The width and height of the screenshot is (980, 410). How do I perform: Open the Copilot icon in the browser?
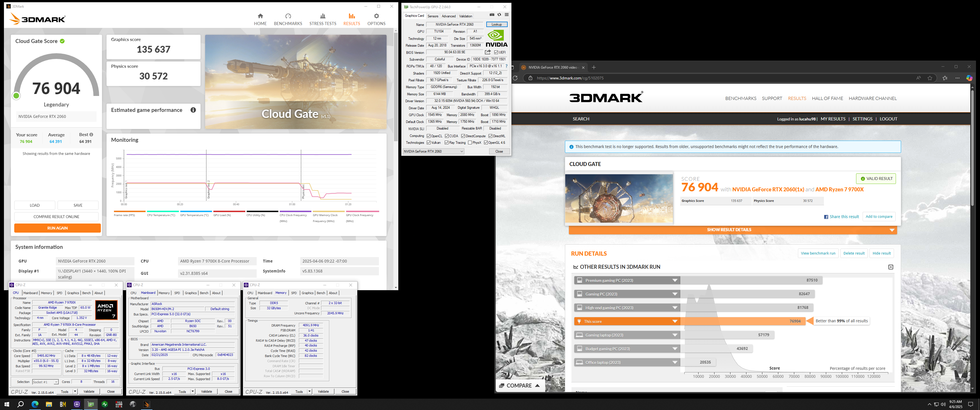(969, 78)
